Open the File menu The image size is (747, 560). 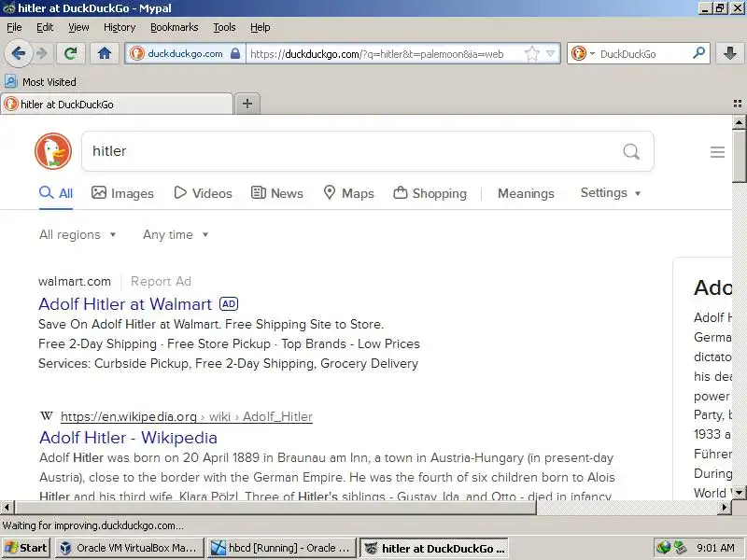[x=14, y=27]
